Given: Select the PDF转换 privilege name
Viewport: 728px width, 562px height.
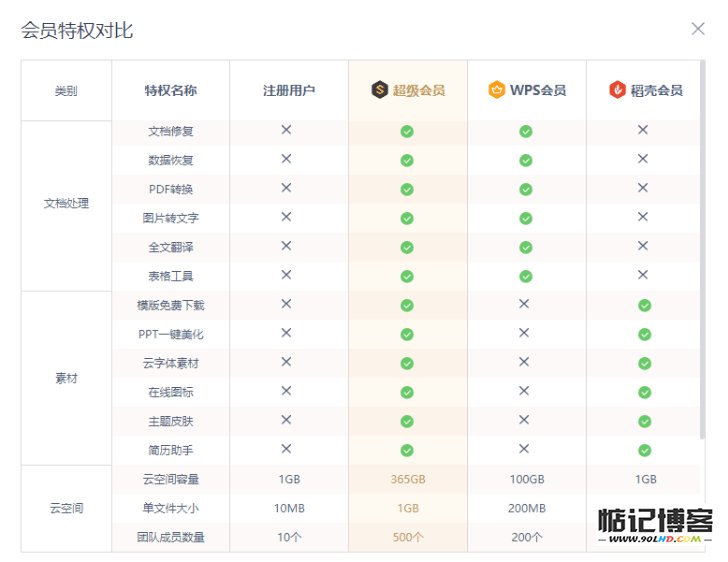Looking at the screenshot, I should [x=170, y=190].
